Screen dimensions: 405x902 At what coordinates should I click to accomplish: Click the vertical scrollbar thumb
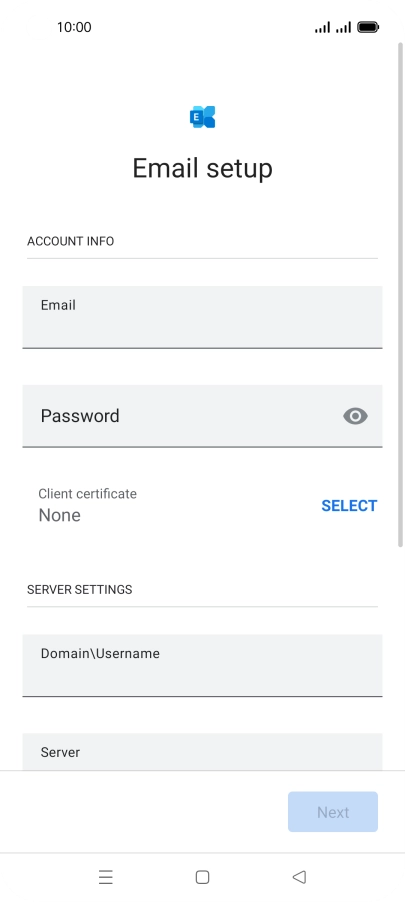tap(401, 295)
